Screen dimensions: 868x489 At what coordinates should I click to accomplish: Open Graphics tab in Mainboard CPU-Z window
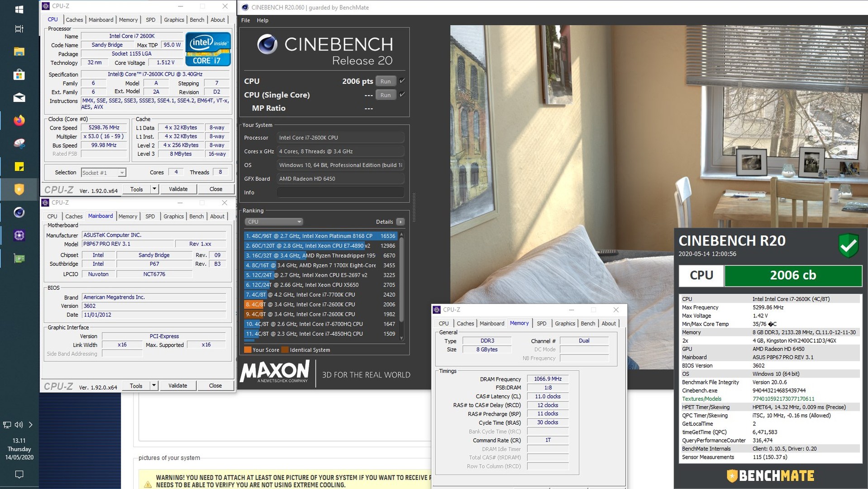[x=174, y=216]
